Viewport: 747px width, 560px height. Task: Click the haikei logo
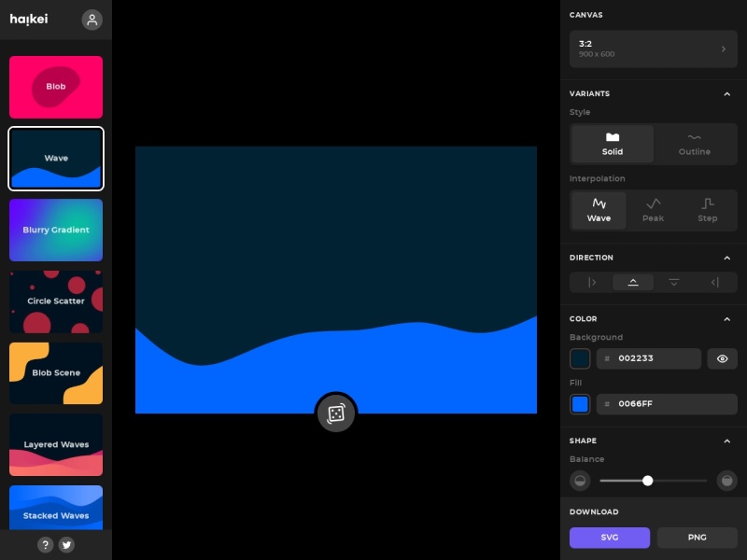29,19
